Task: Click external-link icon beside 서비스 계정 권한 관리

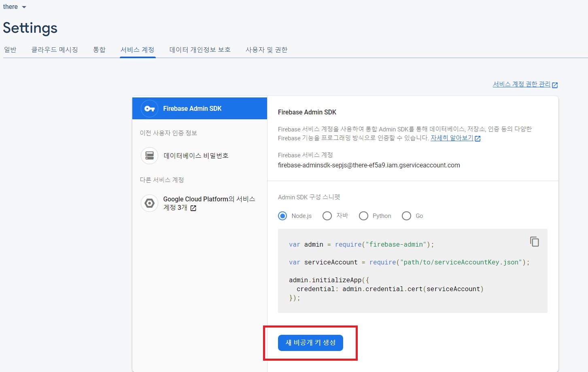Action: pos(555,85)
